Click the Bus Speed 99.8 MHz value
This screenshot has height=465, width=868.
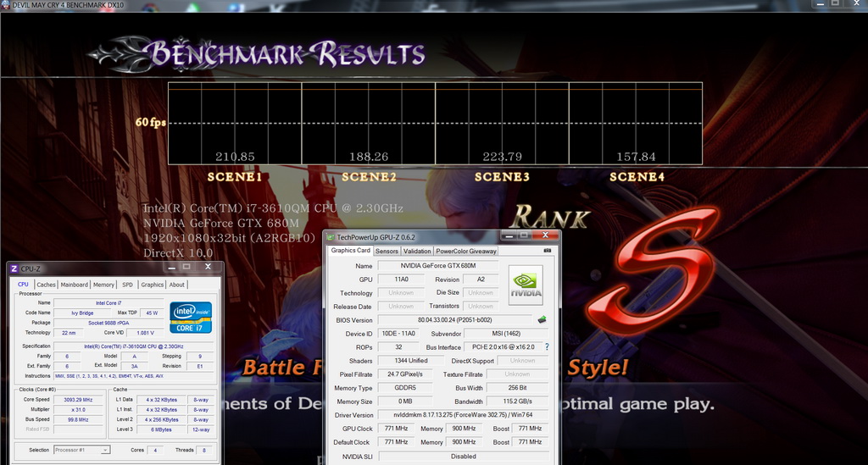[x=78, y=419]
